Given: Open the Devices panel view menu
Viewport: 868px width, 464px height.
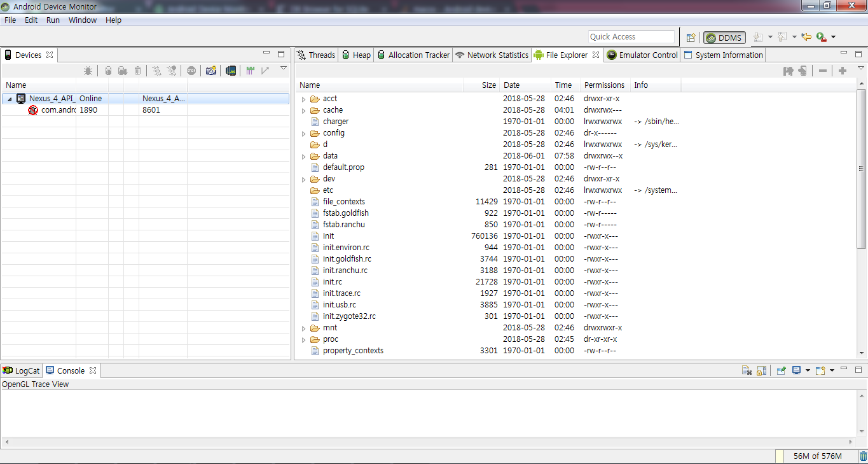Looking at the screenshot, I should (x=284, y=69).
